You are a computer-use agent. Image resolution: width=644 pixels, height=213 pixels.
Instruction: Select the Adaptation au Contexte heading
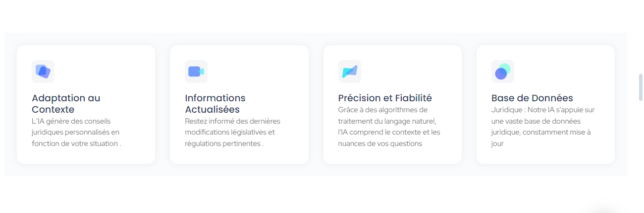(x=66, y=104)
